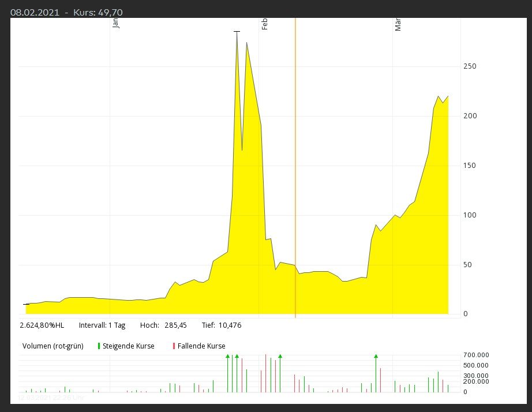
Task: Click the 700.000 volume axis label
Action: point(477,355)
